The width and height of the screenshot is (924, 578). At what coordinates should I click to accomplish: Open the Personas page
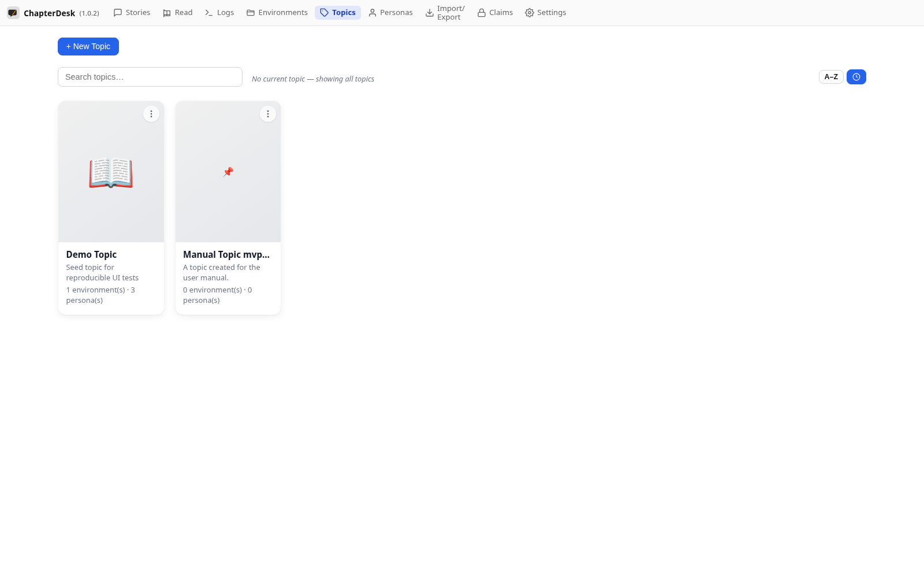(x=390, y=13)
